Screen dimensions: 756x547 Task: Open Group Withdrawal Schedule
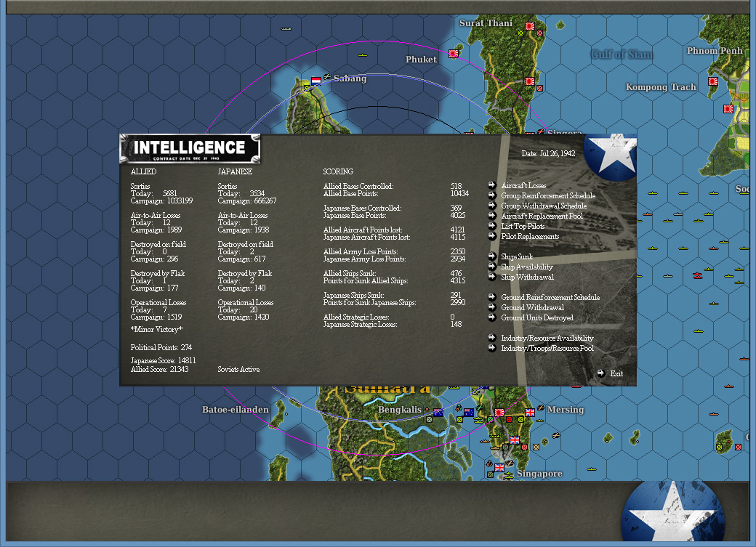pos(544,206)
